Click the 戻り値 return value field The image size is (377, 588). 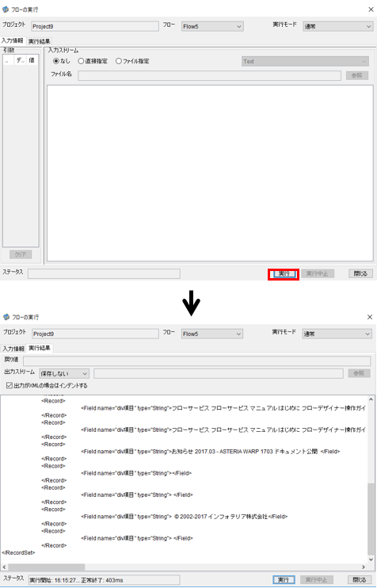point(196,361)
